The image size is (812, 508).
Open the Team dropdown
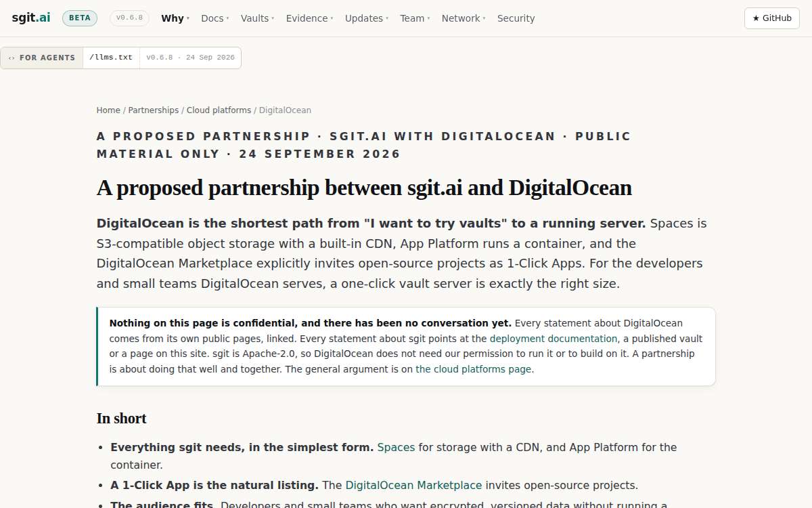point(415,18)
